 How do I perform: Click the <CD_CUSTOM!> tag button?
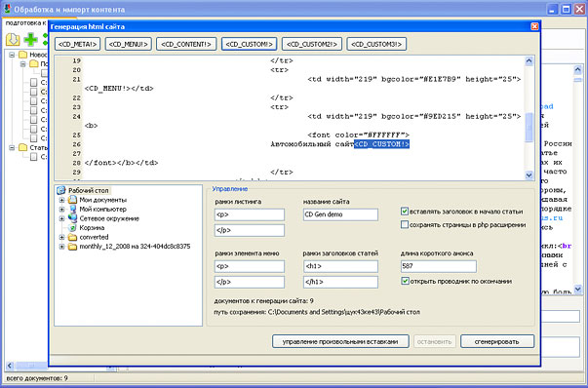click(x=249, y=44)
